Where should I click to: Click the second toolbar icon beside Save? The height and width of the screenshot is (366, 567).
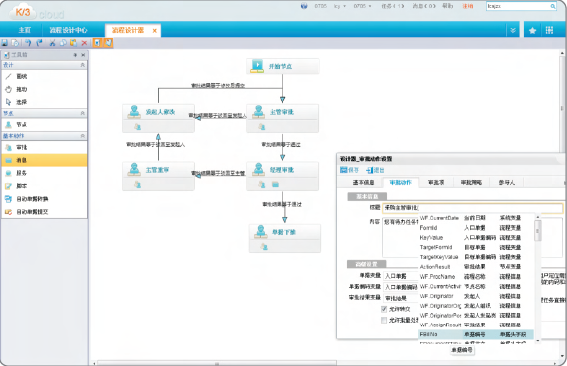(x=16, y=43)
